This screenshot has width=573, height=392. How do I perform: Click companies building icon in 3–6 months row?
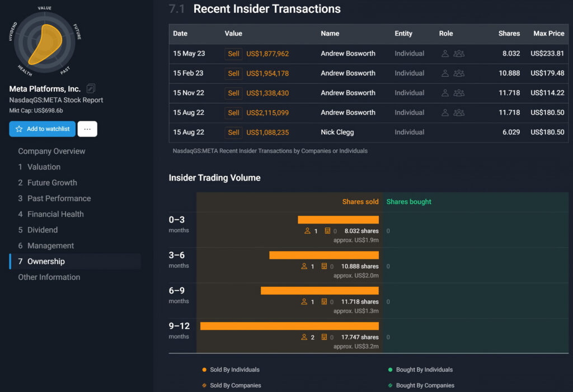click(325, 267)
